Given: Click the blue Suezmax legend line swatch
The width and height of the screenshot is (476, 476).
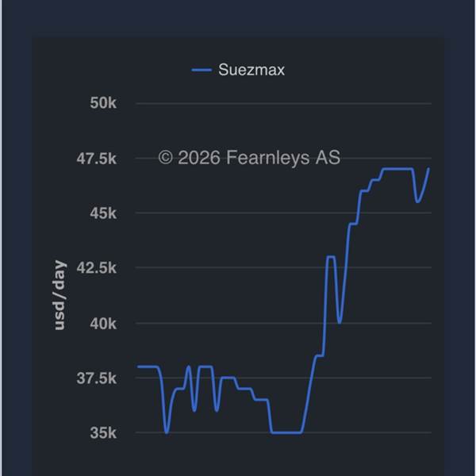Looking at the screenshot, I should pyautogui.click(x=202, y=71).
